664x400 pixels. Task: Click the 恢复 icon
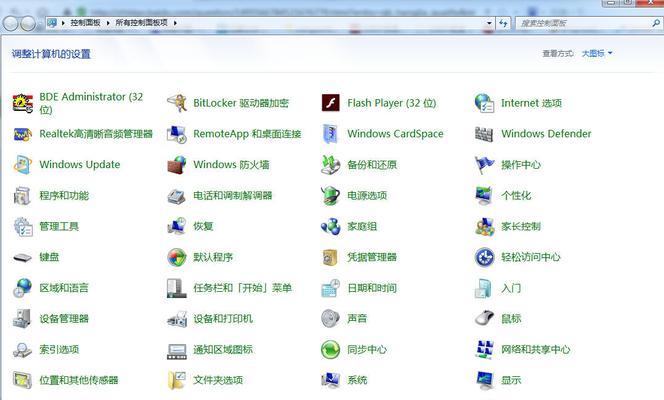tap(177, 226)
